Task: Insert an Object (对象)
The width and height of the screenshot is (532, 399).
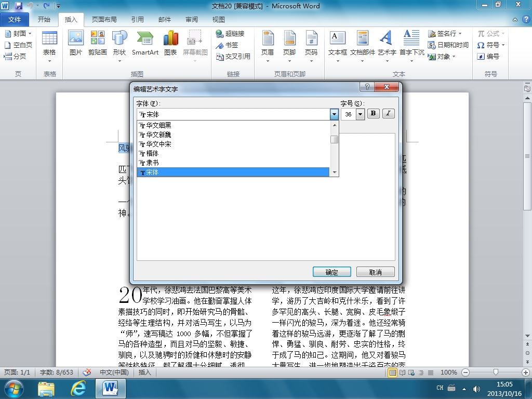Action: pyautogui.click(x=442, y=56)
